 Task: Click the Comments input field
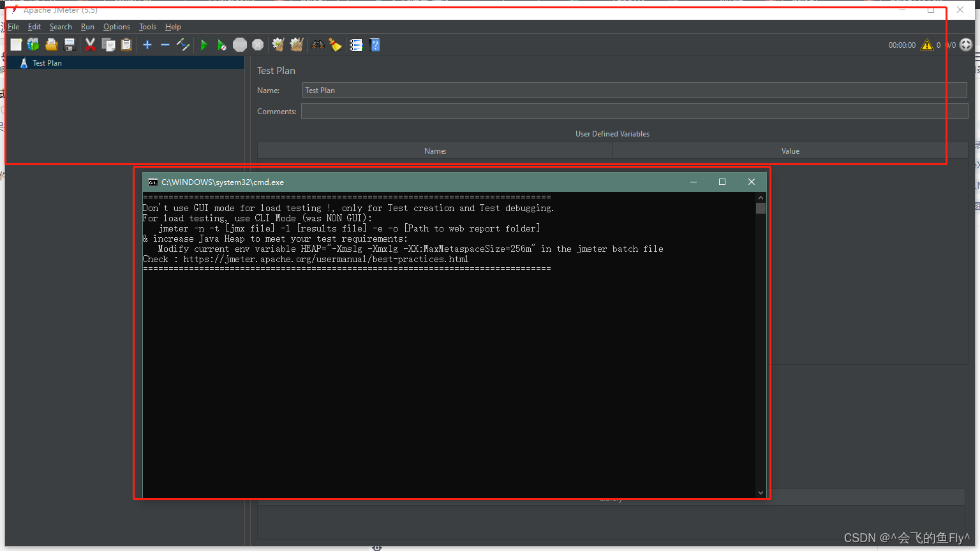(634, 111)
